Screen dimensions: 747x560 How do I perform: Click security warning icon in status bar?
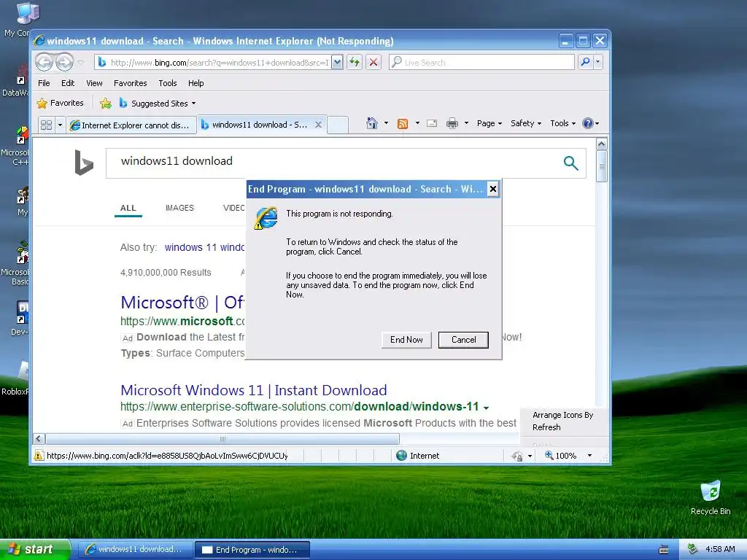coord(38,456)
